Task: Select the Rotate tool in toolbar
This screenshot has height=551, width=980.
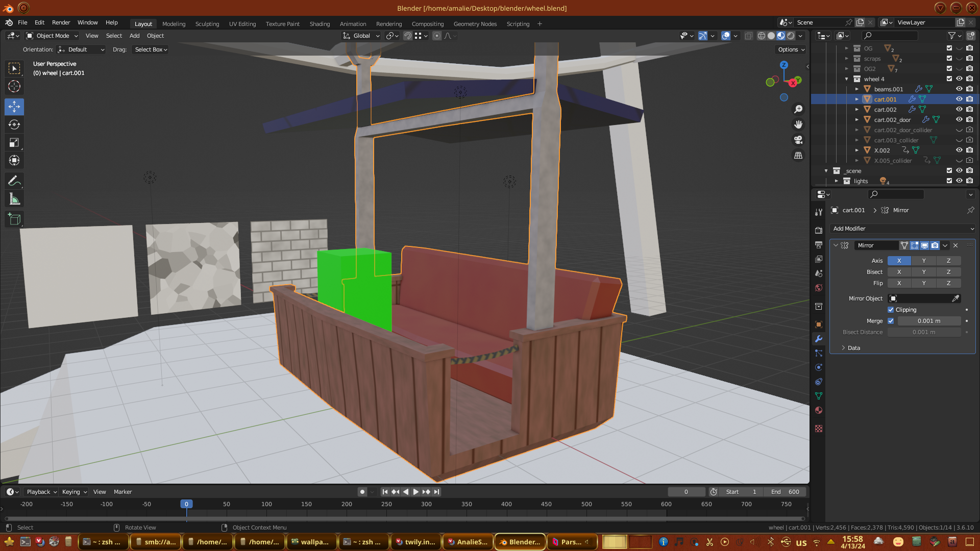Action: point(14,125)
